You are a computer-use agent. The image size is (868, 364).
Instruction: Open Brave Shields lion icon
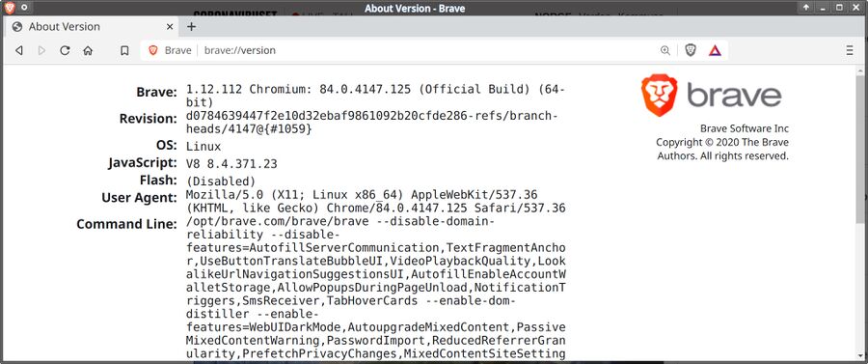point(691,50)
